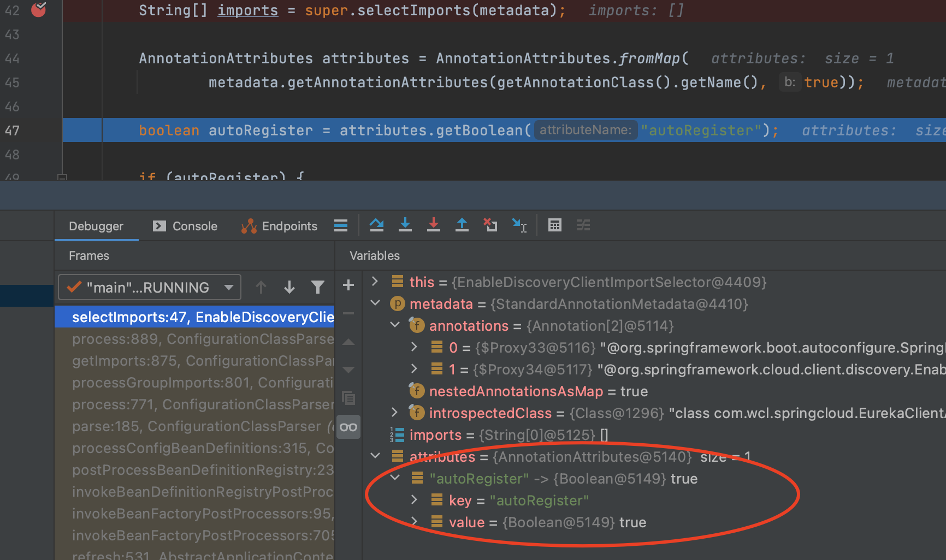Select the selectImports:47 stack frame
Image resolution: width=946 pixels, height=560 pixels.
pyautogui.click(x=194, y=317)
